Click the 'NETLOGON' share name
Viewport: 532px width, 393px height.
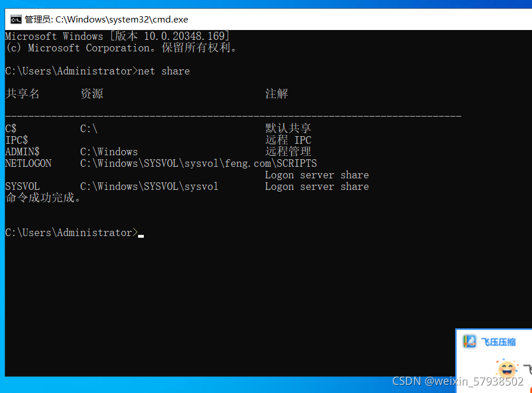point(28,163)
